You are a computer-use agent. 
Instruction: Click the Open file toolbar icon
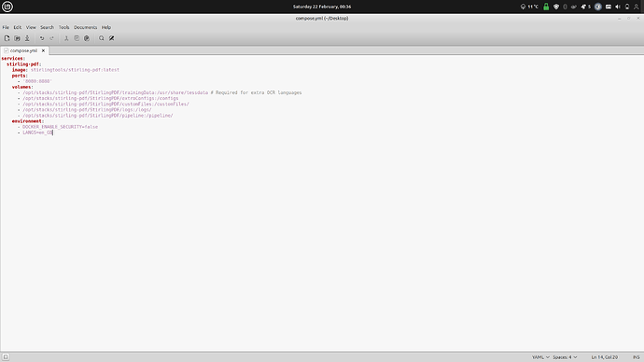click(17, 38)
